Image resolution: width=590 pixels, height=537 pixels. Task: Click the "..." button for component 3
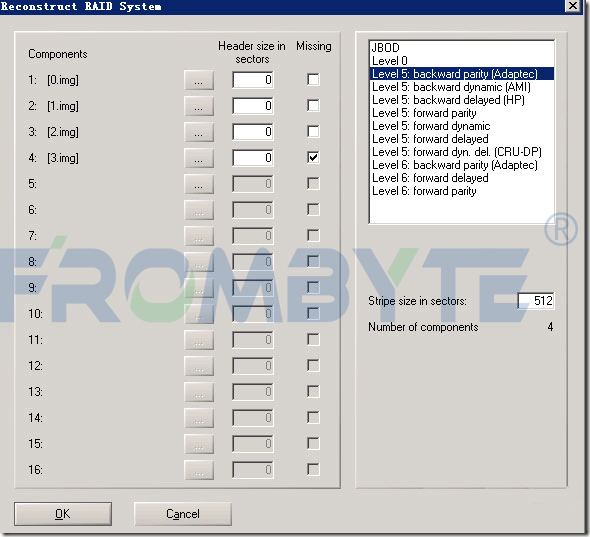199,132
